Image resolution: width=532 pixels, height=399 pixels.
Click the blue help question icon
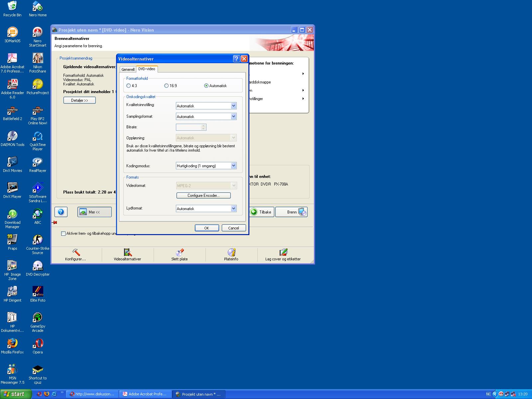tap(61, 212)
